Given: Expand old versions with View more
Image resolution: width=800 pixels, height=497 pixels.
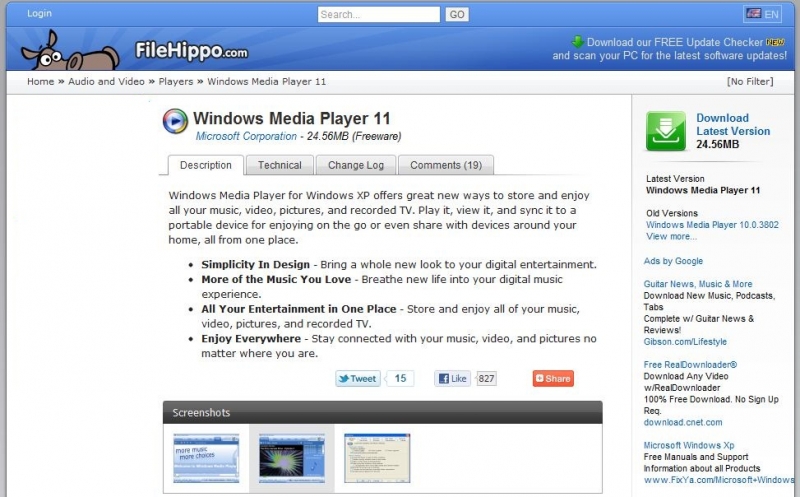Looking at the screenshot, I should coord(671,237).
